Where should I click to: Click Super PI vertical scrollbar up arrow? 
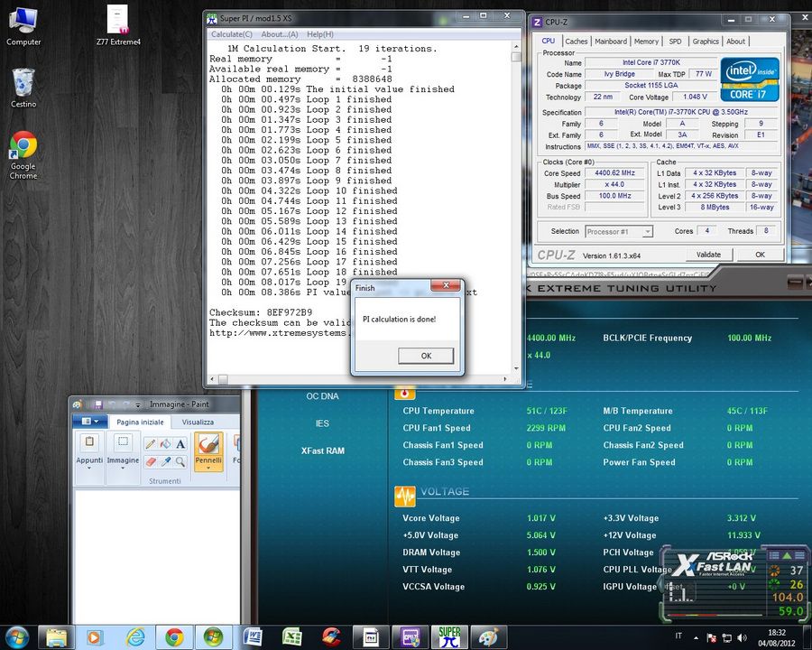[x=516, y=46]
